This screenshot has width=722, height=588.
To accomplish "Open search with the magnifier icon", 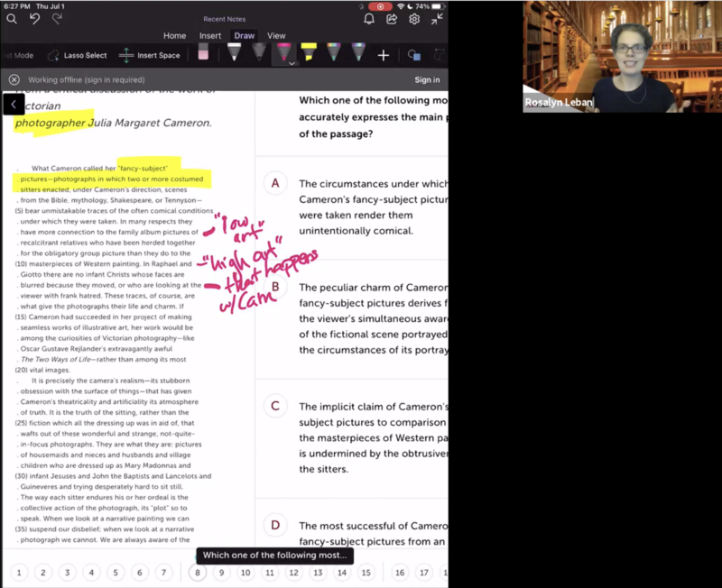I will 12,18.
